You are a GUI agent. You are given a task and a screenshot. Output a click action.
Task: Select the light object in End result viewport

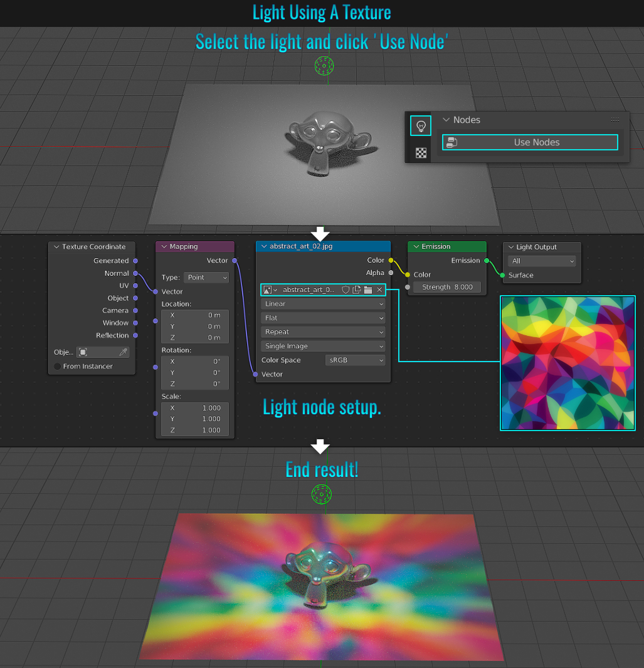(x=321, y=494)
